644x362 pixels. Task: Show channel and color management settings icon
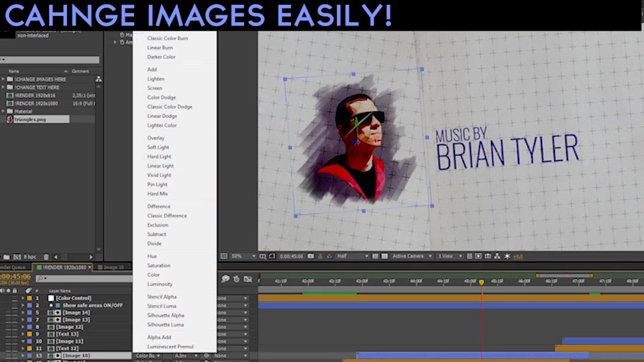[329, 256]
